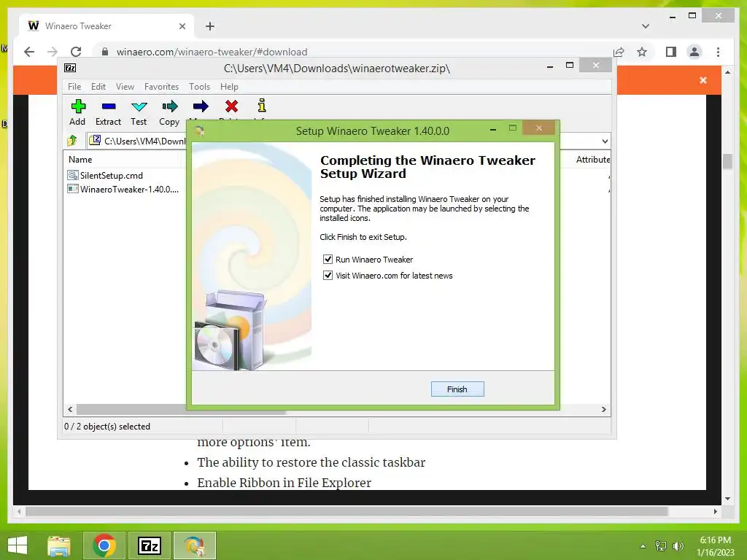Click the Info icon in 7-Zip toolbar
This screenshot has width=747, height=560.
tap(262, 106)
